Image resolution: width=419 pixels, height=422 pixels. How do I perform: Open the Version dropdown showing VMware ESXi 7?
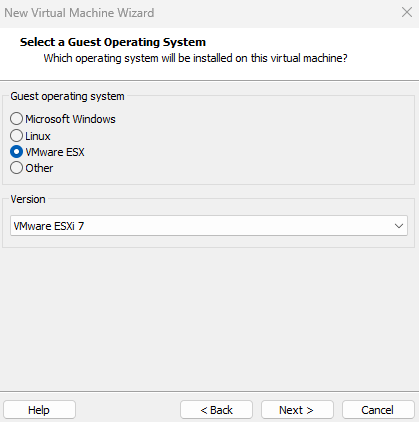click(x=209, y=226)
